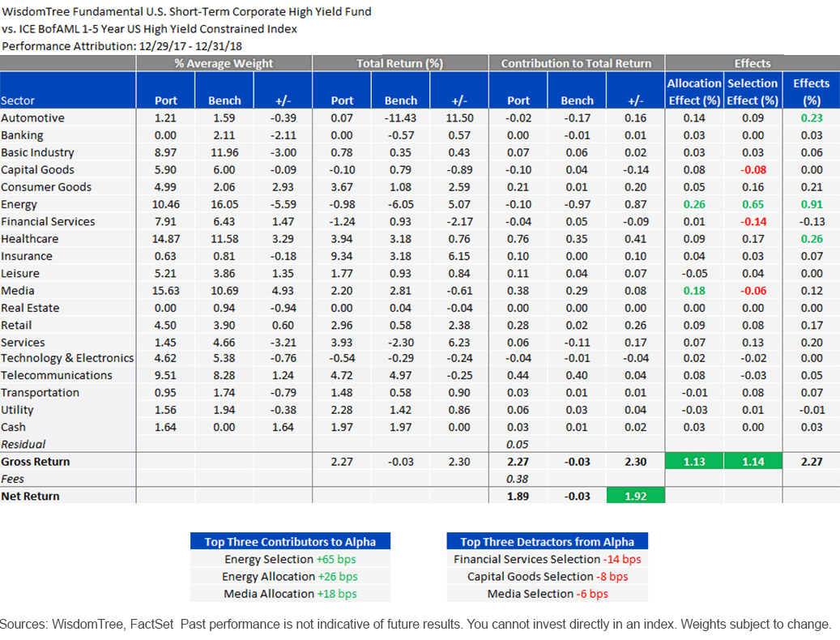Select the green 1.14 selection total cell
Image resolution: width=840 pixels, height=640 pixels.
753,462
